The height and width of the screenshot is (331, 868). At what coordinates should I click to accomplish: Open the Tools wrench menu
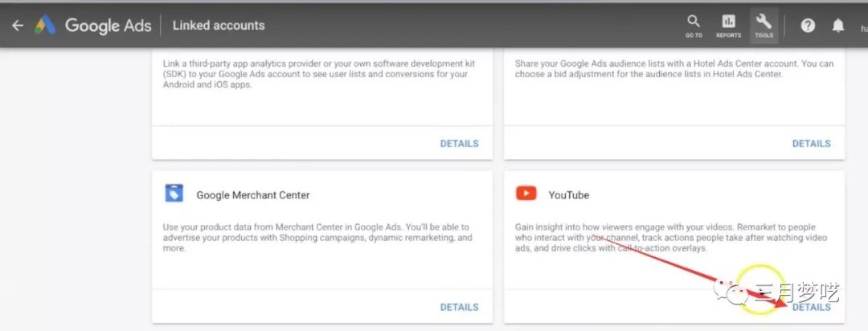pos(764,26)
